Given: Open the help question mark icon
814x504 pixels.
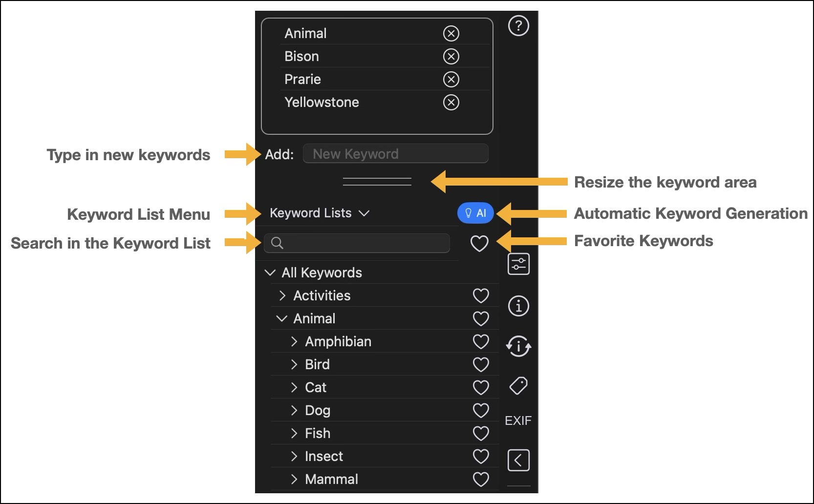Looking at the screenshot, I should (518, 25).
